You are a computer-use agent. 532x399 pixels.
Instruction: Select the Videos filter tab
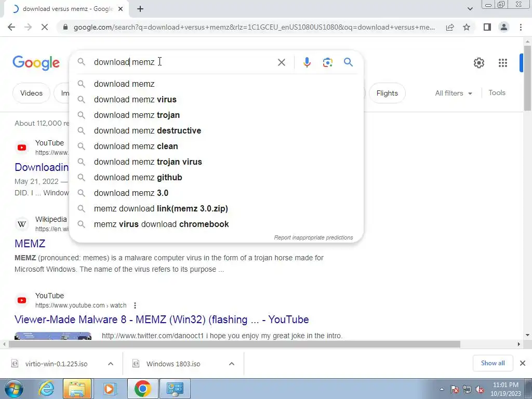31,93
